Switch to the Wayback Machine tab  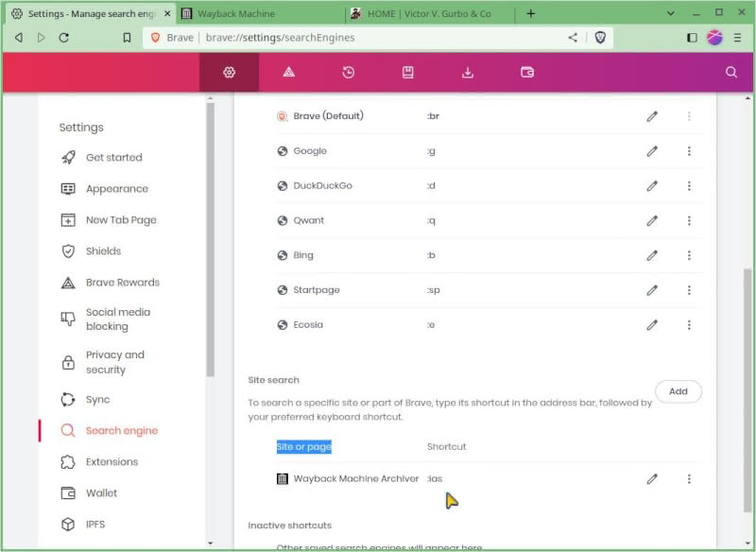coord(262,13)
